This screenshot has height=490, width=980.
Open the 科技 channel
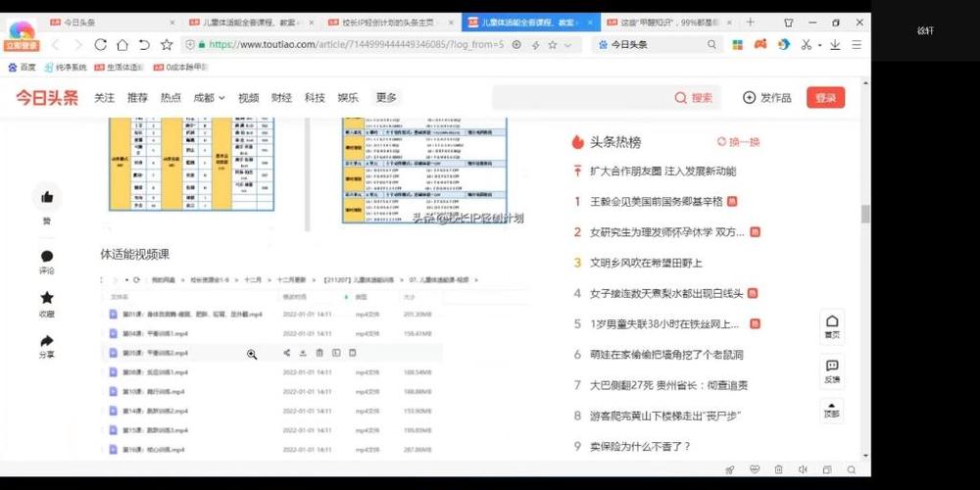pyautogui.click(x=315, y=97)
